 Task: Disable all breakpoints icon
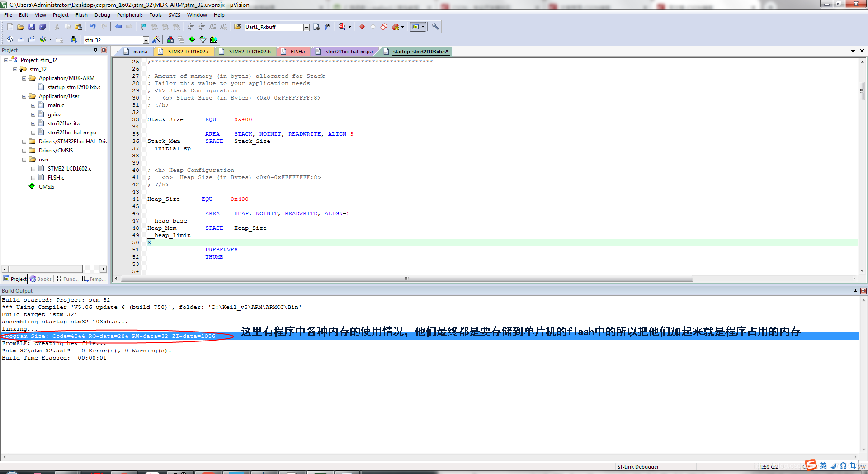coord(384,27)
